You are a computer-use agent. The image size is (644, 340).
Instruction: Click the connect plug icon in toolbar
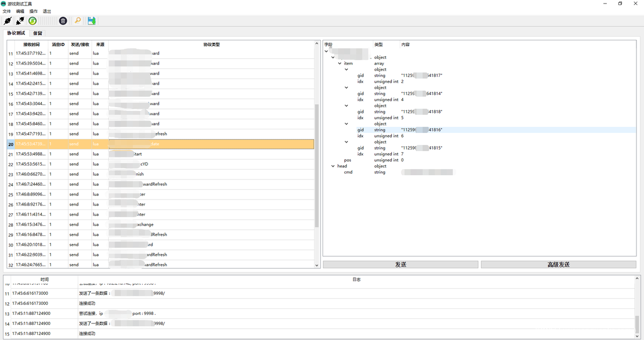8,21
